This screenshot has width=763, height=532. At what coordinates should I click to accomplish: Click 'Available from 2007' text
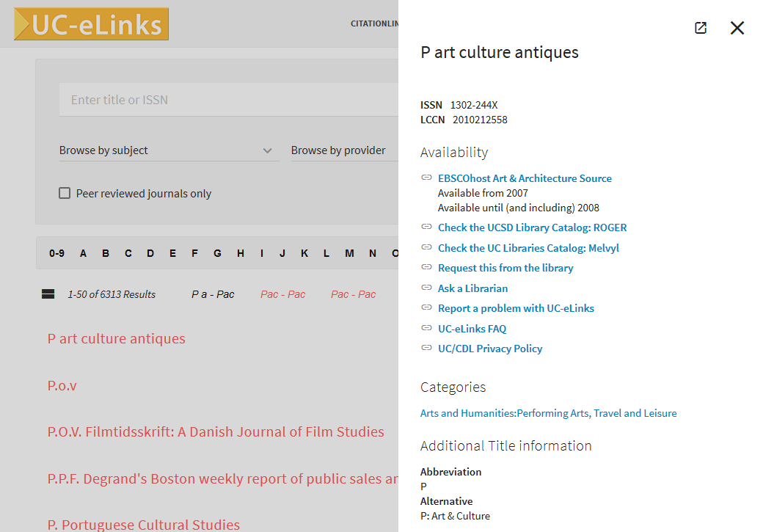point(483,193)
